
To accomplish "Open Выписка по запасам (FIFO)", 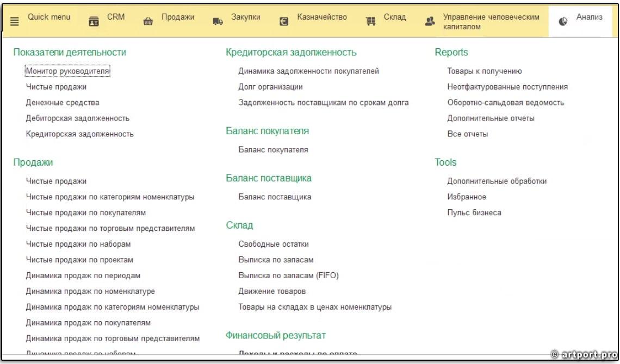I will coord(288,275).
